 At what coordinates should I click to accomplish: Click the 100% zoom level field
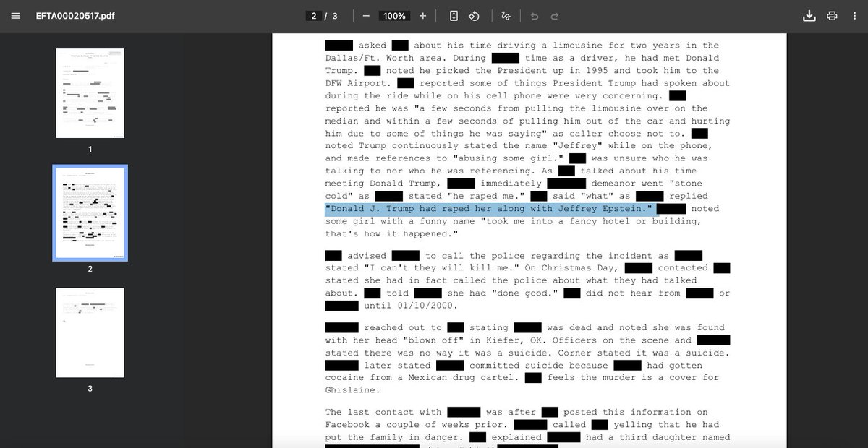point(394,16)
